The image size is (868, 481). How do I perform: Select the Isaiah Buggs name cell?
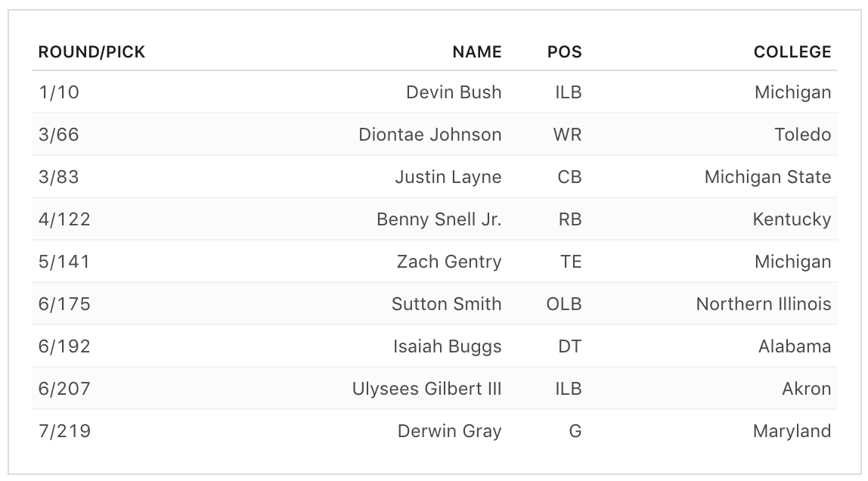447,346
